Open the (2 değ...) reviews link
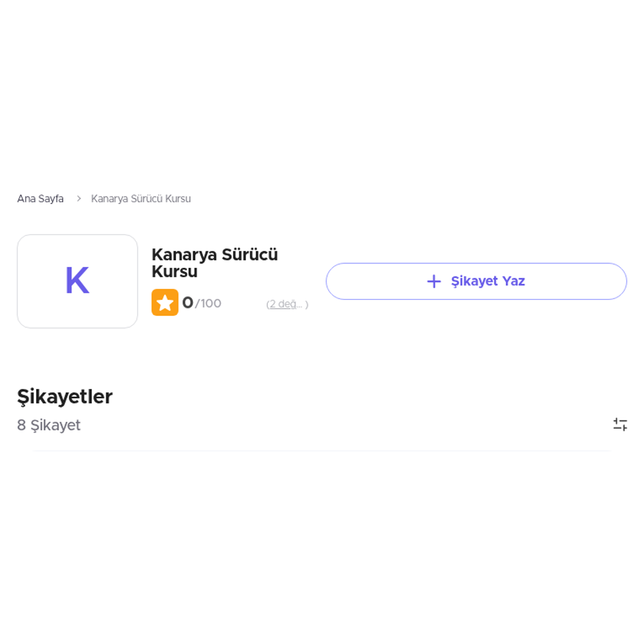This screenshot has height=644, width=644. [287, 304]
